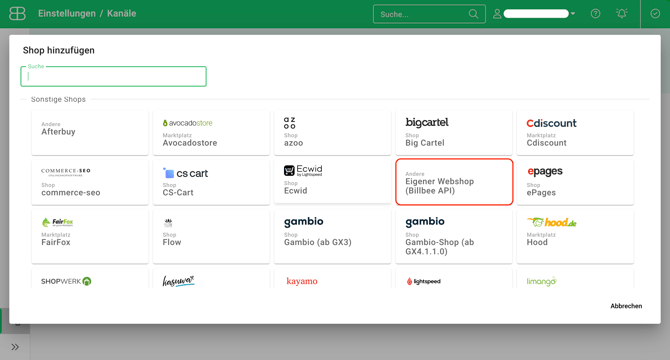Click the limango logo
The image size is (670, 360).
[x=541, y=281]
